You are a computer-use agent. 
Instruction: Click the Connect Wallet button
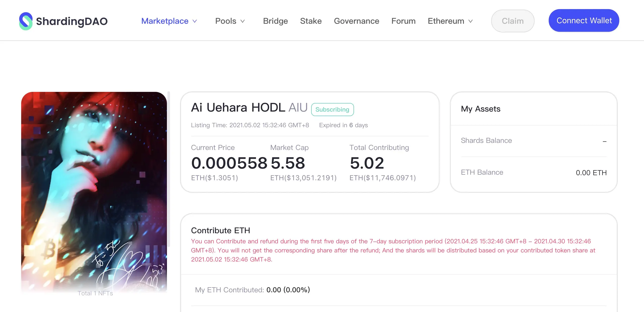[584, 20]
